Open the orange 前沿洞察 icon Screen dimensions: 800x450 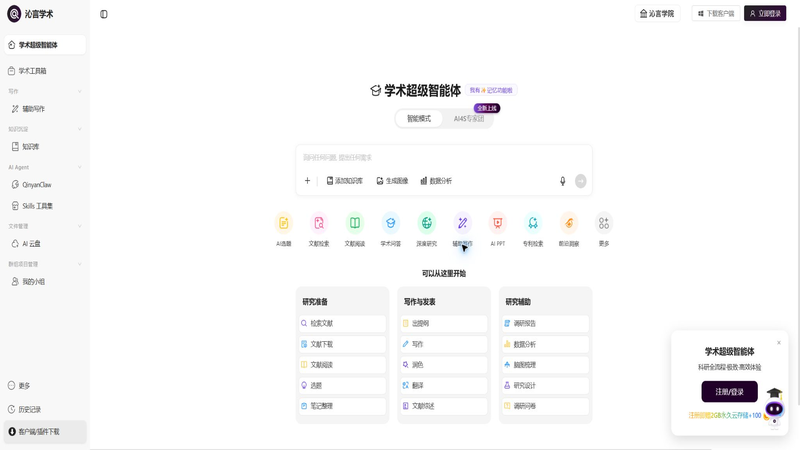click(569, 223)
